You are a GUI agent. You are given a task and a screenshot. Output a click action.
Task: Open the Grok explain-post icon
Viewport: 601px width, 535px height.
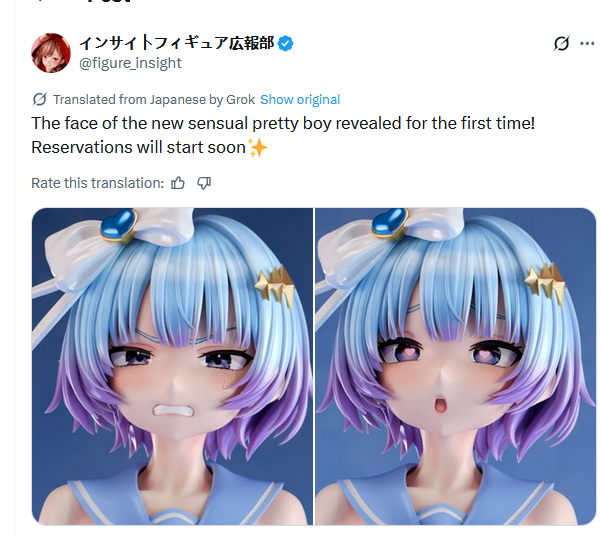pyautogui.click(x=562, y=43)
